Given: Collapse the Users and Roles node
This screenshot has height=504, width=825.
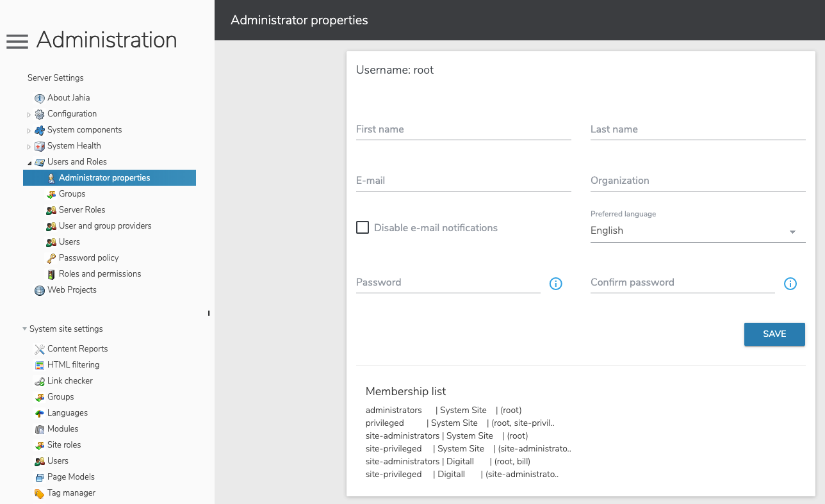Looking at the screenshot, I should click(x=29, y=163).
